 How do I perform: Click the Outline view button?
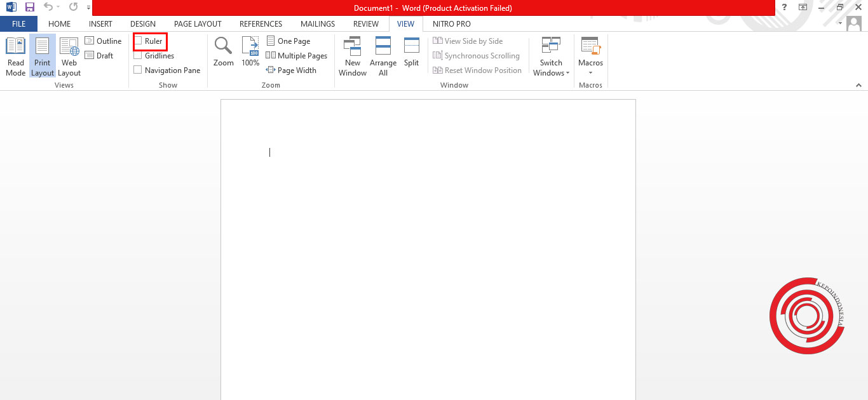[x=103, y=41]
